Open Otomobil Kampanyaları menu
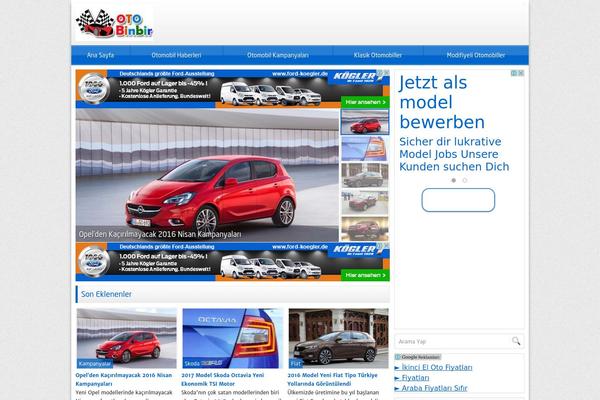The width and height of the screenshot is (600, 400). [x=278, y=55]
